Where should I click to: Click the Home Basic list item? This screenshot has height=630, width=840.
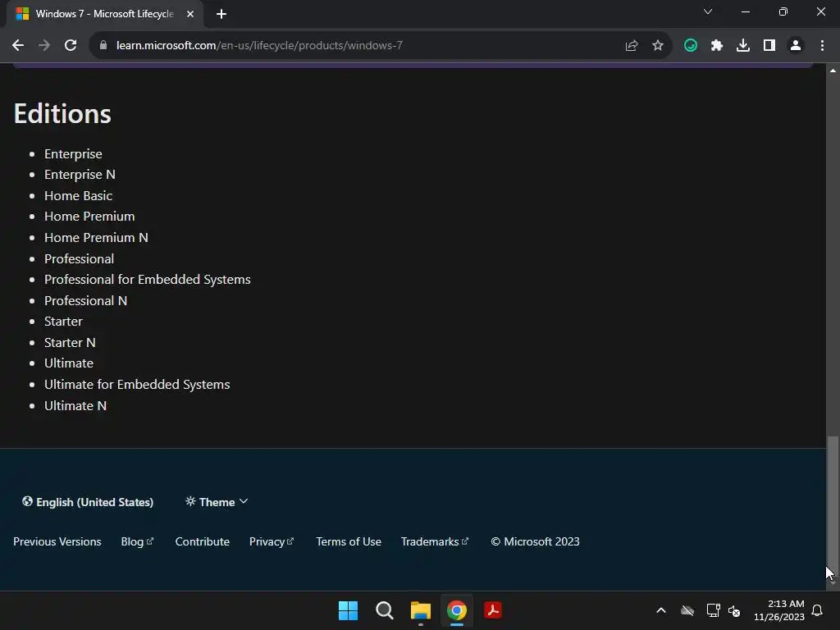pyautogui.click(x=78, y=195)
